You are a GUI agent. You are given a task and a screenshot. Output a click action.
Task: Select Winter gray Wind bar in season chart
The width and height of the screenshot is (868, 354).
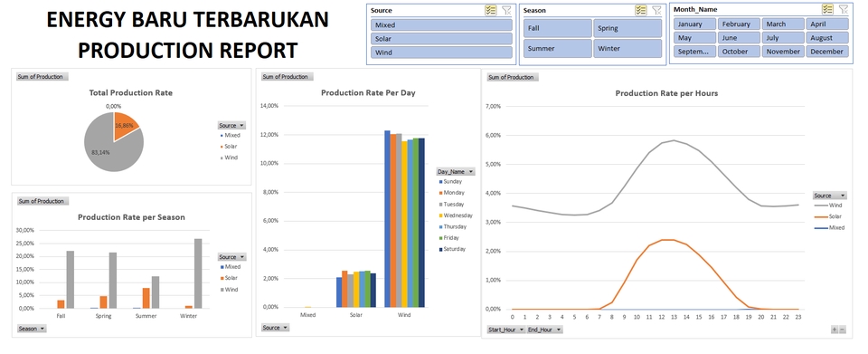point(198,273)
